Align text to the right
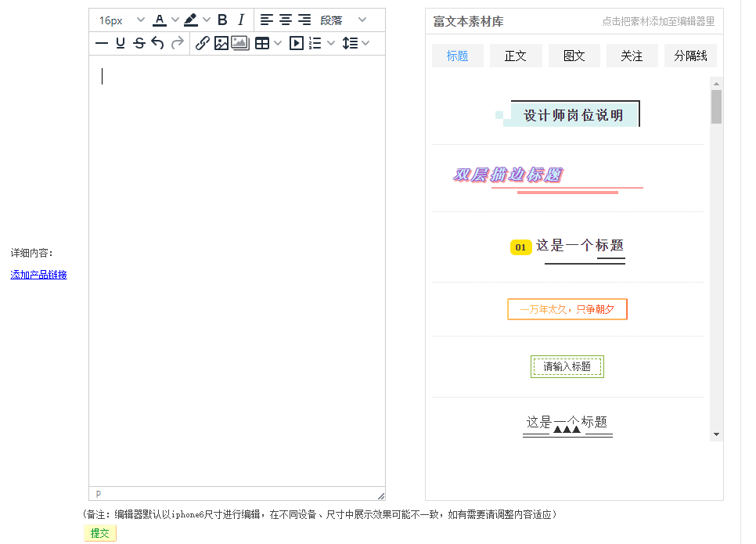This screenshot has width=756, height=544. 304,20
